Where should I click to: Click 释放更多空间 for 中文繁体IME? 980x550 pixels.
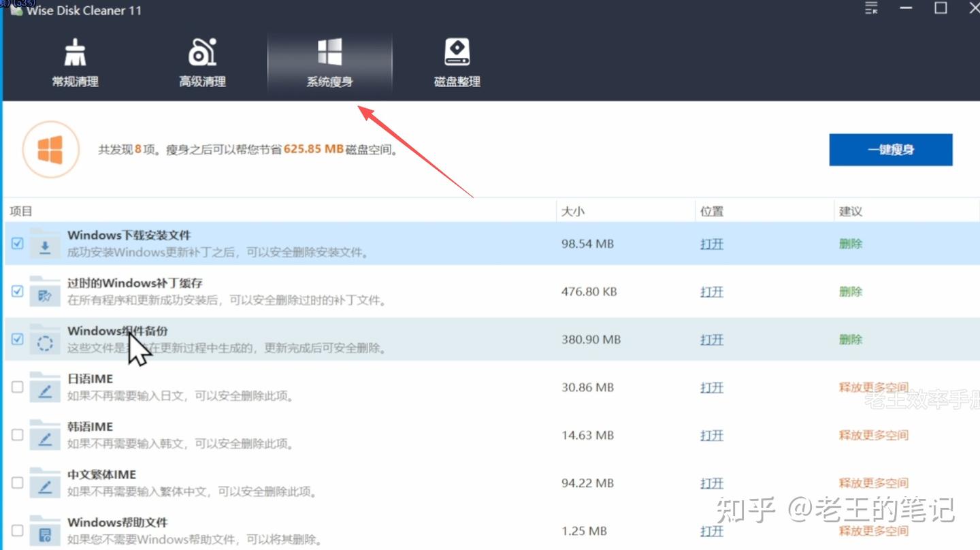click(874, 483)
